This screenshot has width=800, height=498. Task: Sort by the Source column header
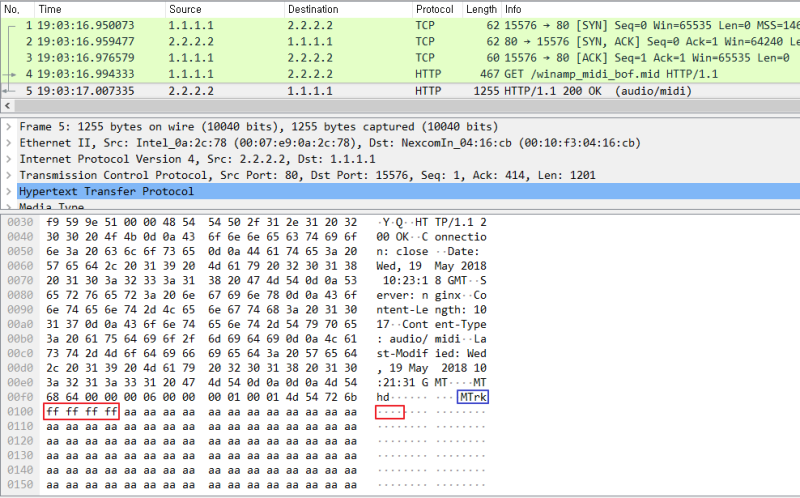(185, 9)
